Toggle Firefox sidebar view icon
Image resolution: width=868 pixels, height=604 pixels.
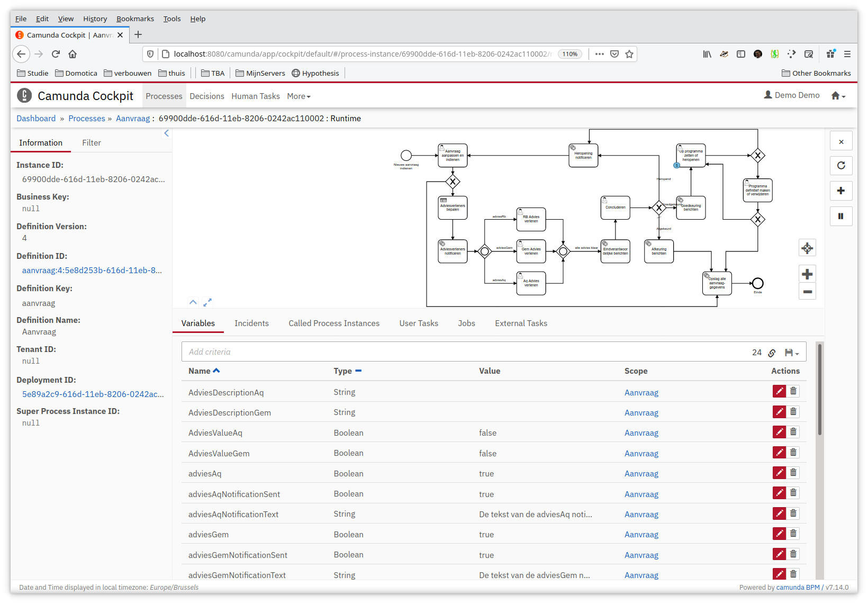pos(741,54)
